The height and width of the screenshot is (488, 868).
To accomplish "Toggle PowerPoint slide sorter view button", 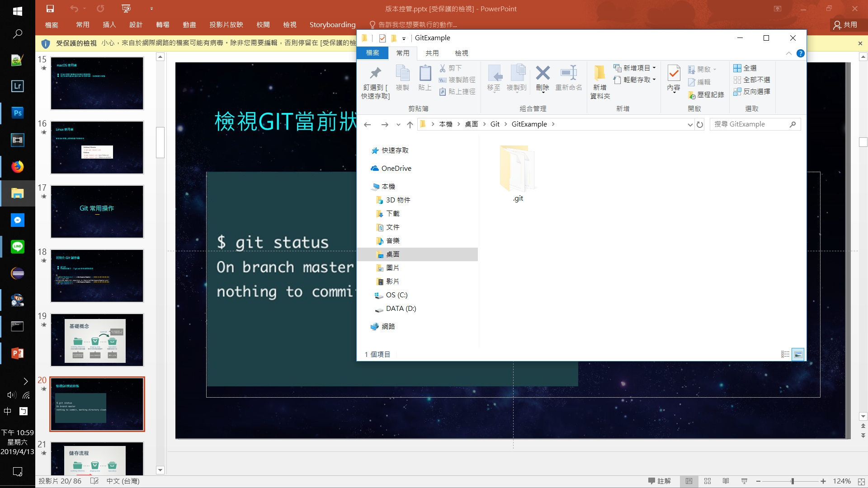I will click(x=708, y=481).
